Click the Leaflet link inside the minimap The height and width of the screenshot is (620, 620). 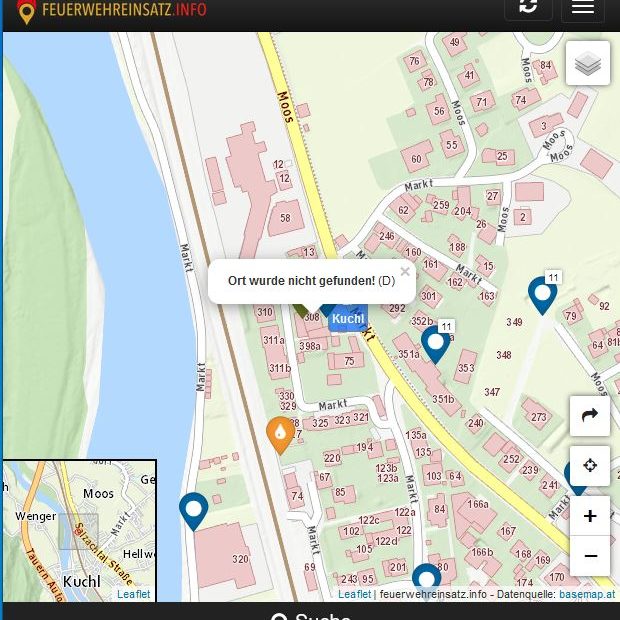coord(133,594)
